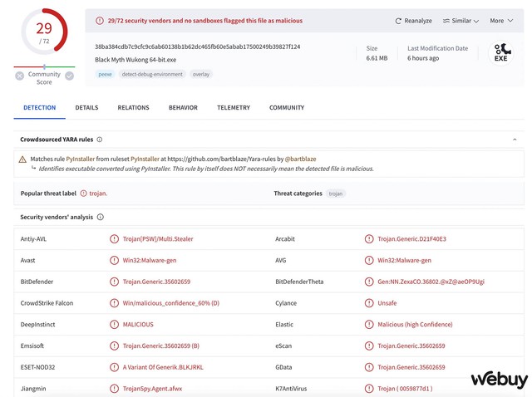Click the eScan detection alert icon

click(x=369, y=346)
